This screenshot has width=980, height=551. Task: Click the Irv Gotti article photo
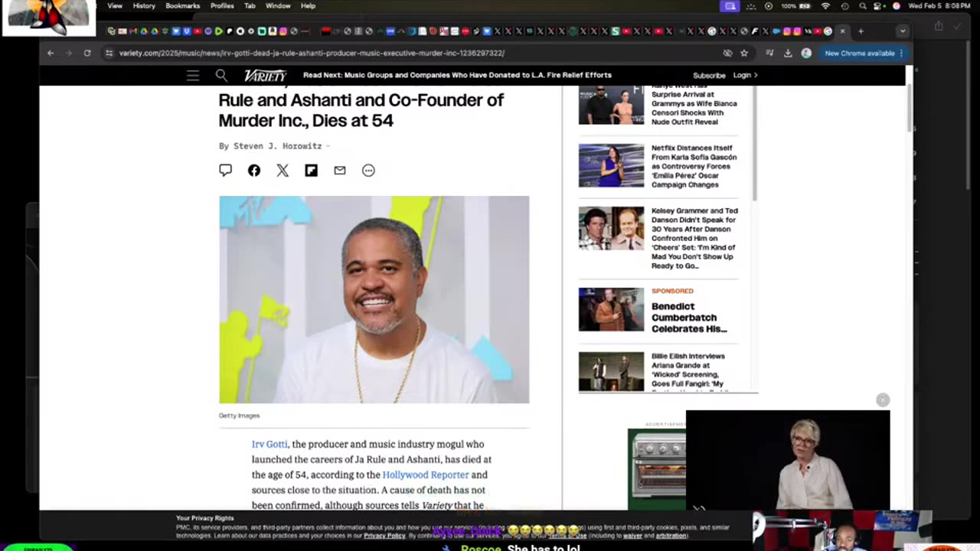374,299
